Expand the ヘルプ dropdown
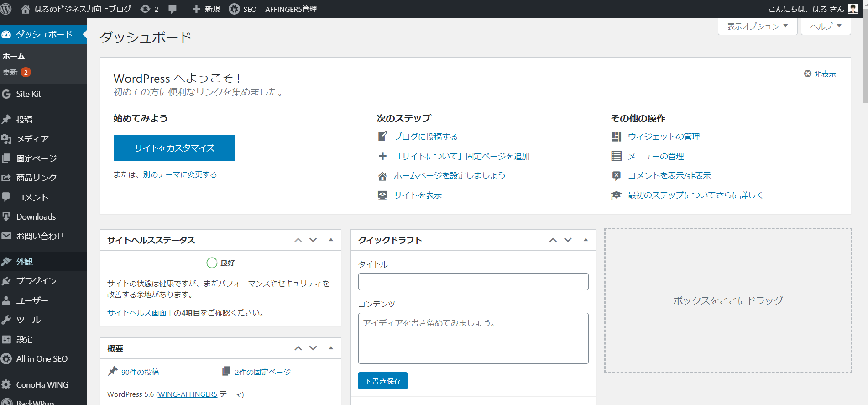 click(826, 26)
